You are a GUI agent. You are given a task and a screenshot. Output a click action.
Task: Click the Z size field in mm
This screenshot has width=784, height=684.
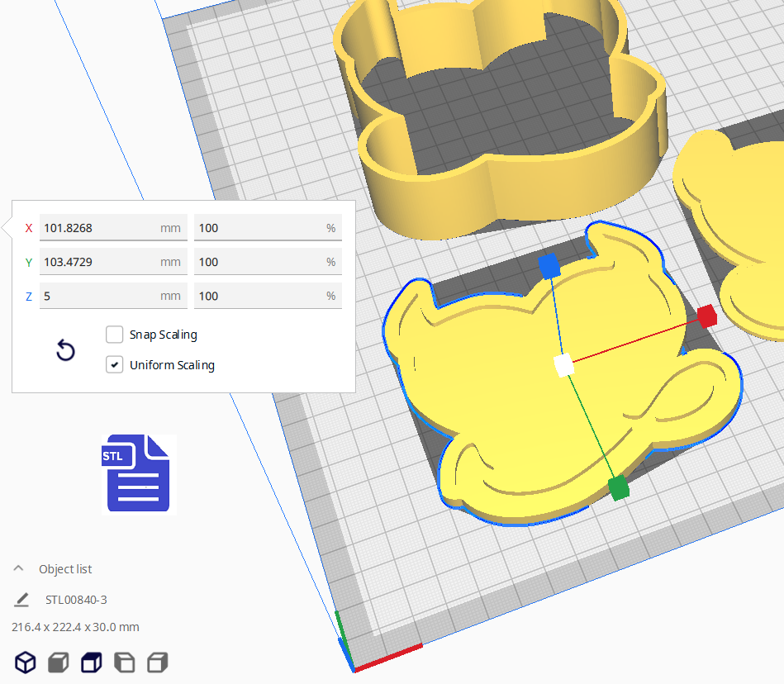pos(99,296)
